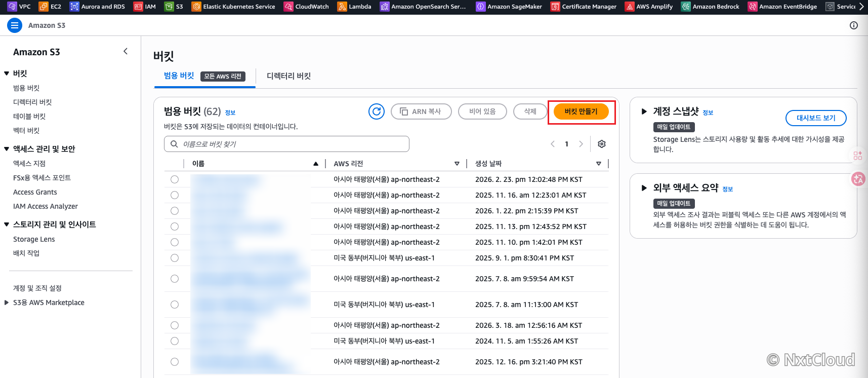Open the 정보 link beside 계정 스냅샷
The height and width of the screenshot is (378, 868).
[x=708, y=113]
